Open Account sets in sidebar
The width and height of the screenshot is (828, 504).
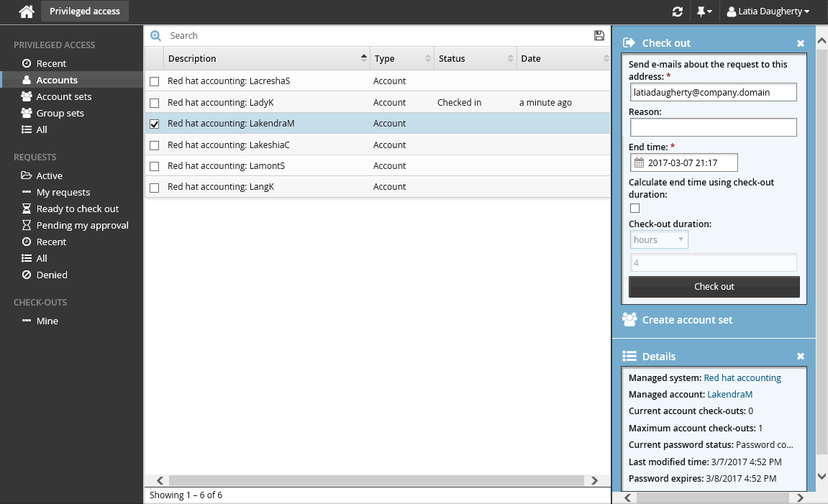64,96
